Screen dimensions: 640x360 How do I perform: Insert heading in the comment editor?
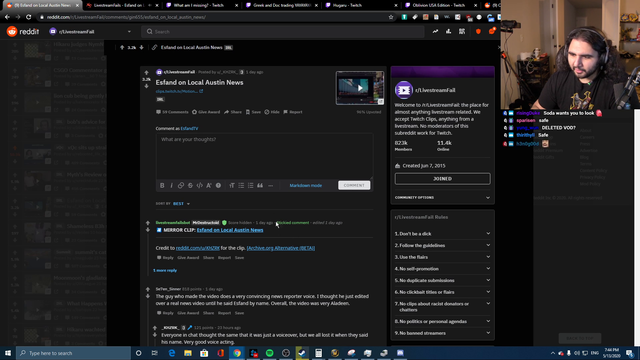[x=232, y=185]
